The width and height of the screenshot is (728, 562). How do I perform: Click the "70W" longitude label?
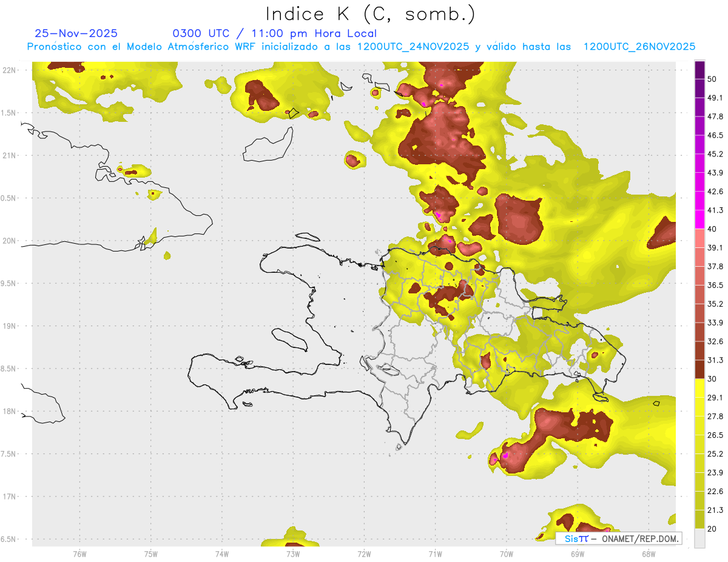pos(507,554)
